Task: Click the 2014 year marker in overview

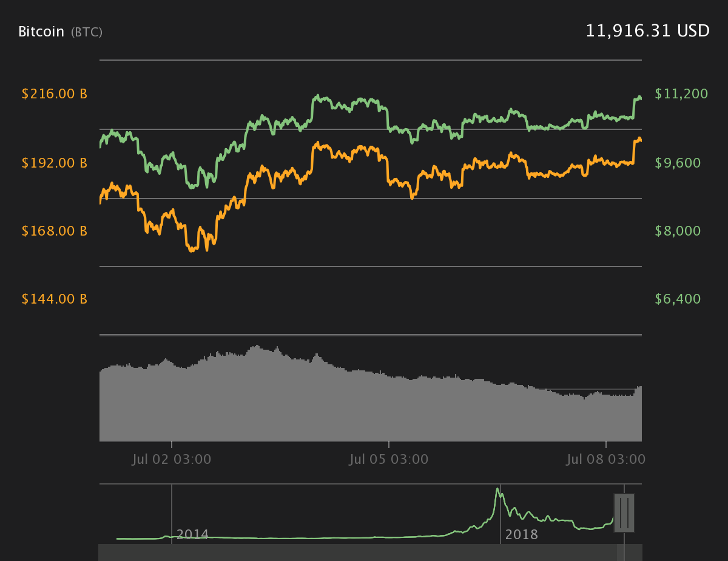Action: tap(192, 534)
